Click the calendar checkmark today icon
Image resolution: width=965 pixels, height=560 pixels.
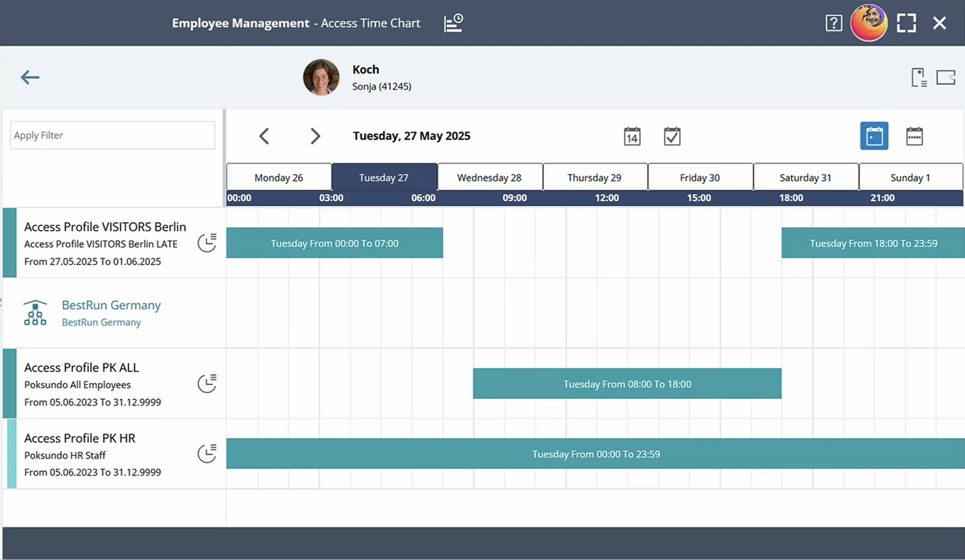coord(672,136)
